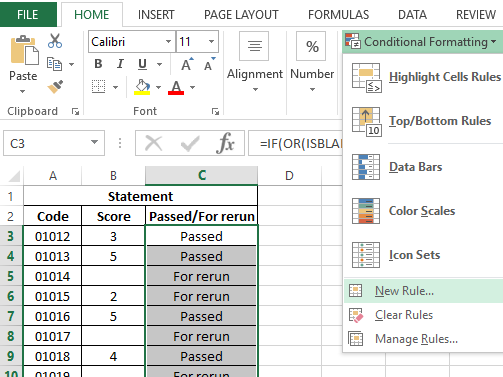Click the Top/Bottom Rules icon
Image resolution: width=503 pixels, height=377 pixels.
point(366,122)
